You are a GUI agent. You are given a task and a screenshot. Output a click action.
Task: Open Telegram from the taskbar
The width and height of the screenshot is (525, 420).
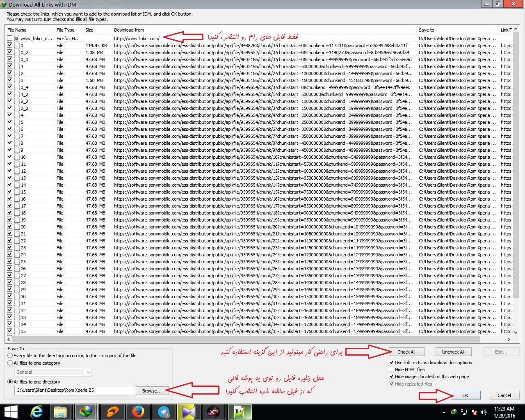pos(164,412)
